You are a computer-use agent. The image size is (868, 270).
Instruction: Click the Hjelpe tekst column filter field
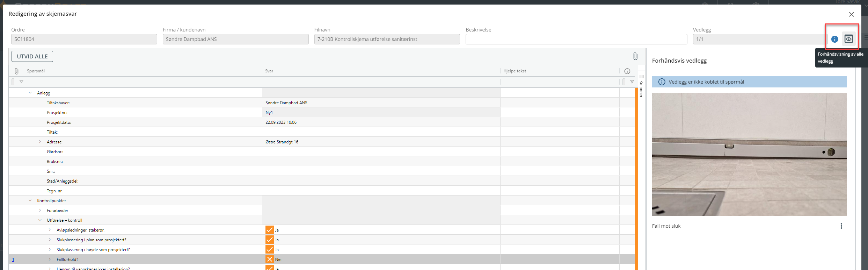(x=560, y=82)
